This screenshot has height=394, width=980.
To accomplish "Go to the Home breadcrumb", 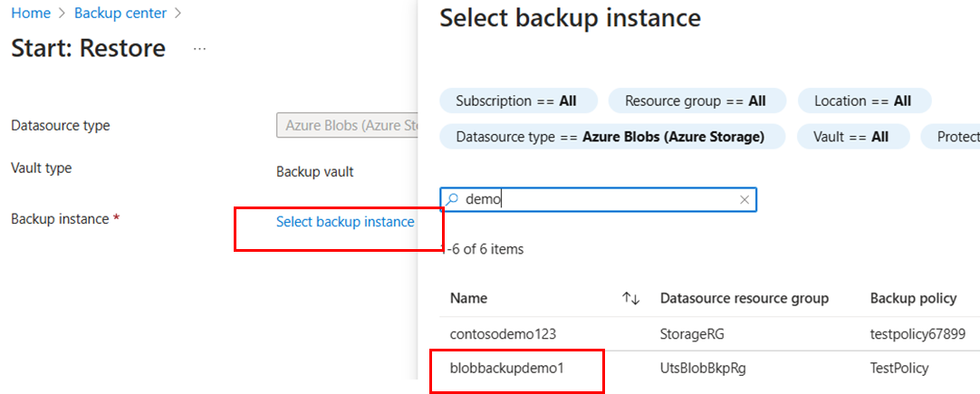I will (x=30, y=14).
